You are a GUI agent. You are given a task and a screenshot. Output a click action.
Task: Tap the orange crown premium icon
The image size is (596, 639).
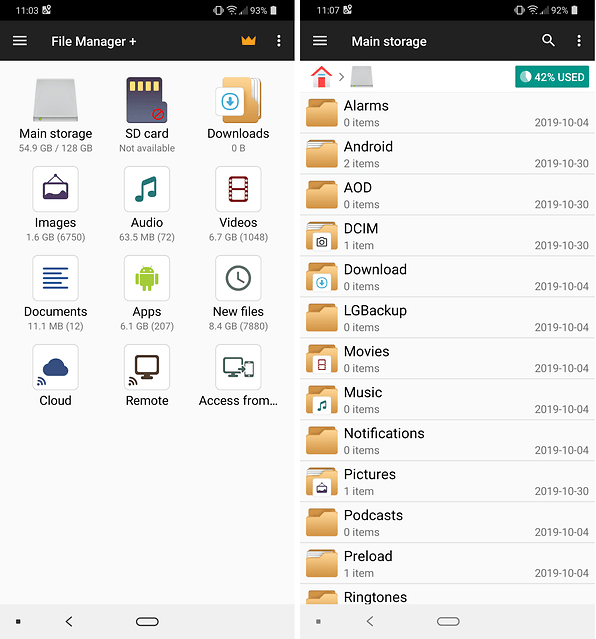(248, 40)
